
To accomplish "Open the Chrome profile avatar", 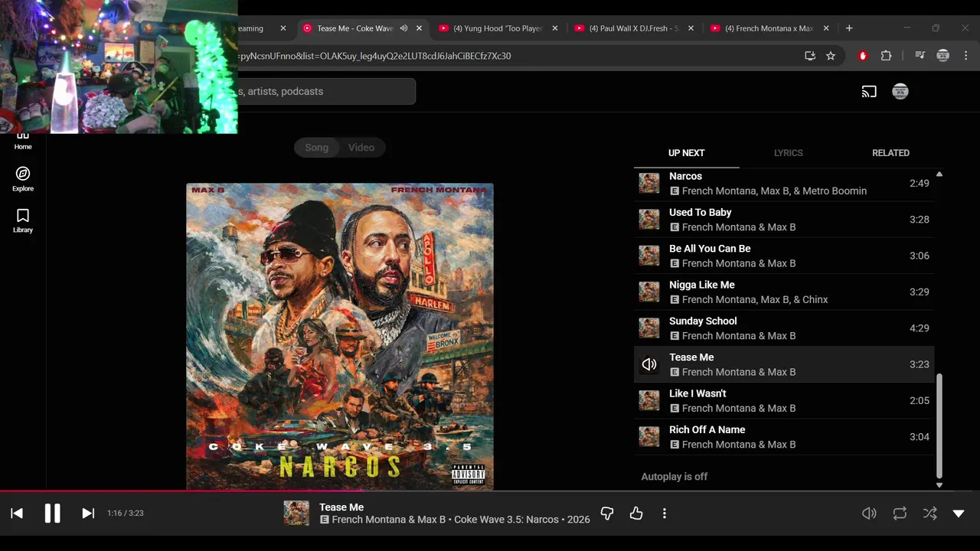I will tap(943, 56).
